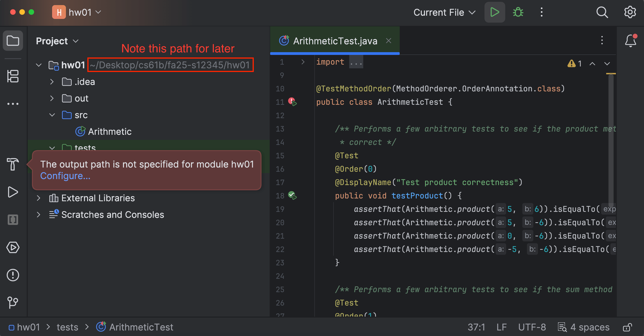Open Search Everywhere with the magnifier icon
Screen dimensions: 644x336
(x=602, y=12)
